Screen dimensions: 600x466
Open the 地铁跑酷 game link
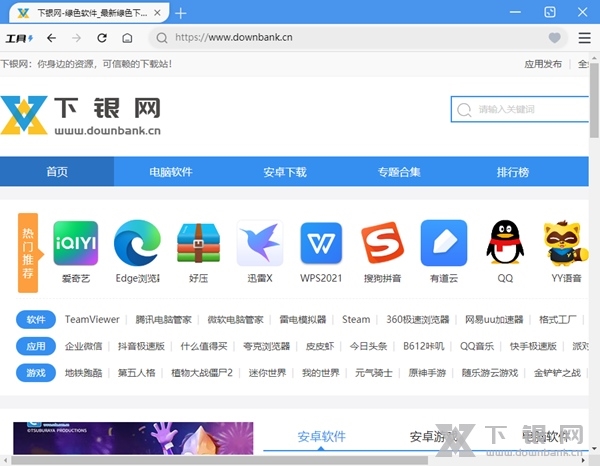pyautogui.click(x=83, y=373)
